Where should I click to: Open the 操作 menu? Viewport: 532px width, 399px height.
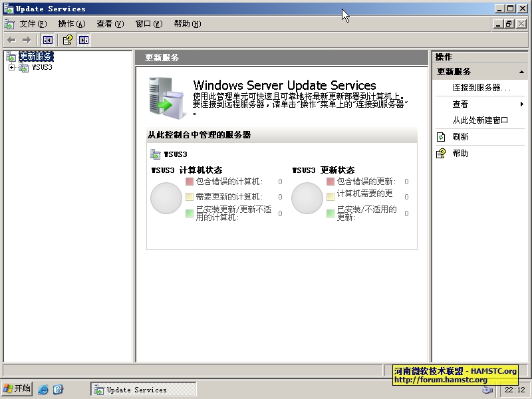(x=68, y=23)
